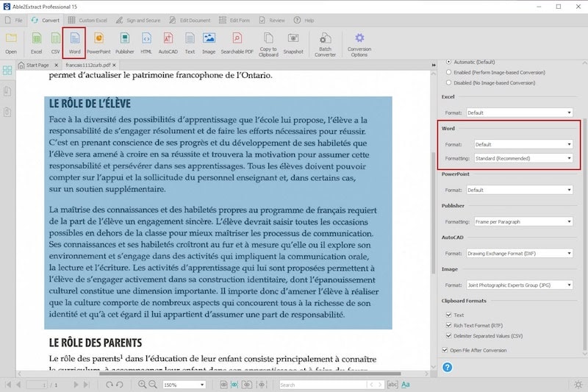Screen dimensions: 588x392
Task: Click in the Search field
Action: [323, 385]
